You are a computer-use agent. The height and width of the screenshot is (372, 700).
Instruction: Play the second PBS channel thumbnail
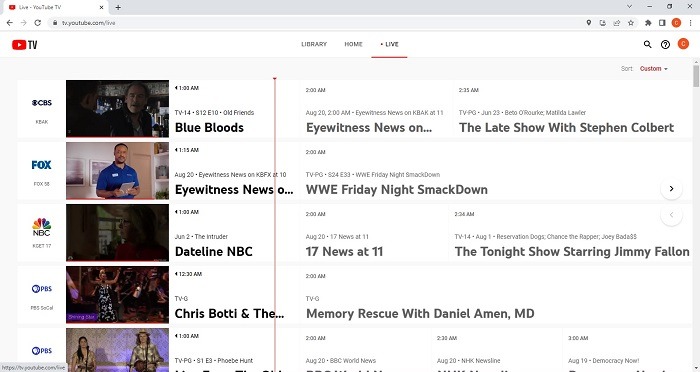(x=117, y=350)
